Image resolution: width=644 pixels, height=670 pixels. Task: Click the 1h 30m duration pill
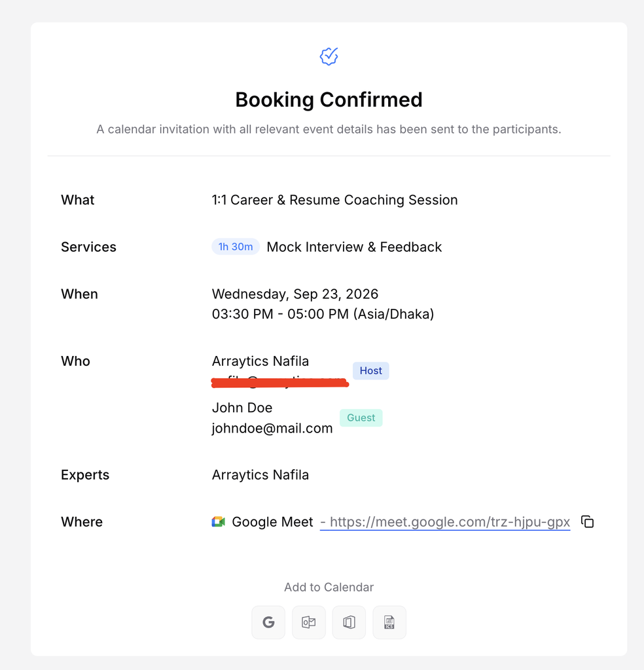coord(236,247)
